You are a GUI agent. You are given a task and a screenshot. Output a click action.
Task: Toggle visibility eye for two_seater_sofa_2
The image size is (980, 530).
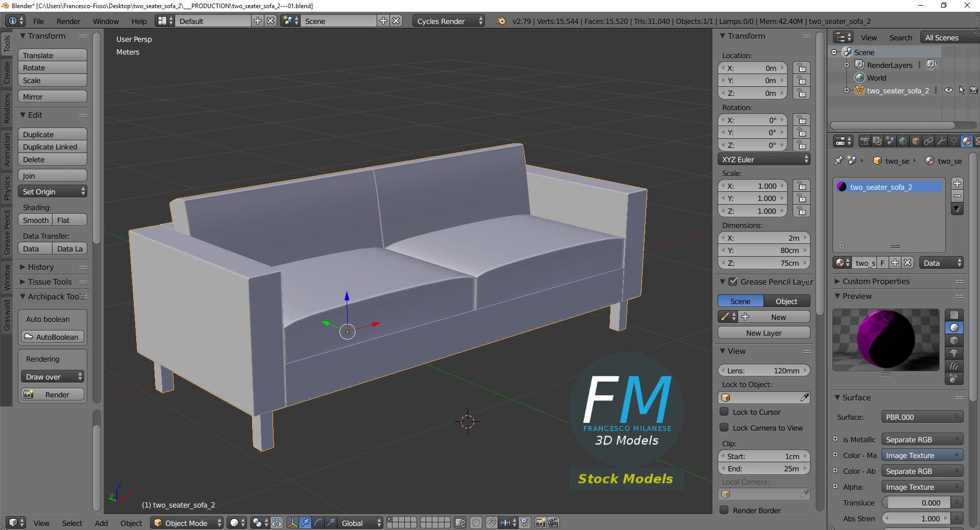tap(948, 90)
